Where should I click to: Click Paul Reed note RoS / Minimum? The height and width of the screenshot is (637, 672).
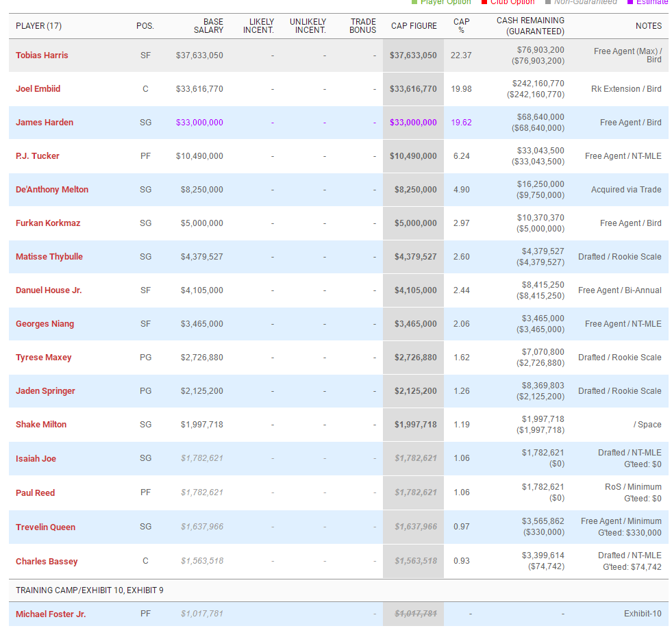click(633, 487)
